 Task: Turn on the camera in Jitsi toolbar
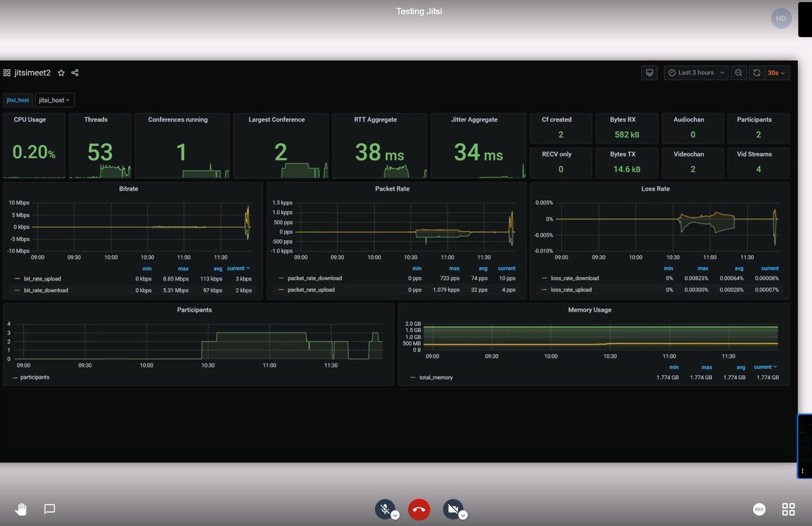point(453,509)
